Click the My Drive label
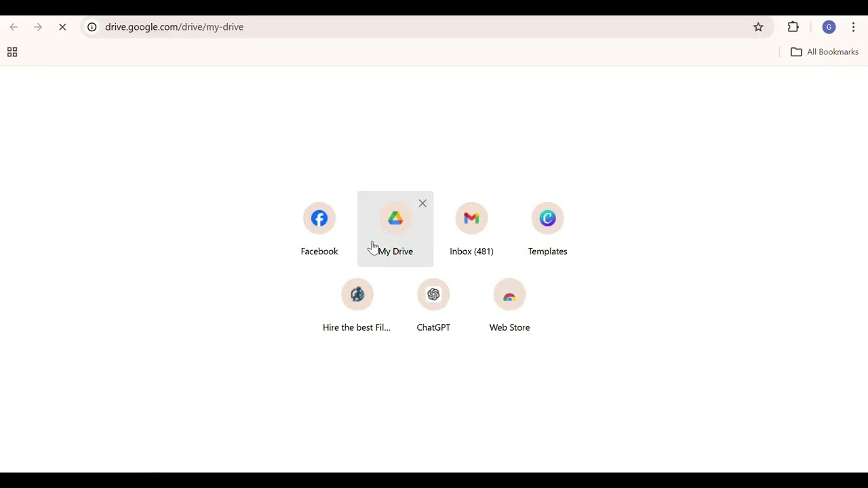This screenshot has height=488, width=868. (395, 251)
